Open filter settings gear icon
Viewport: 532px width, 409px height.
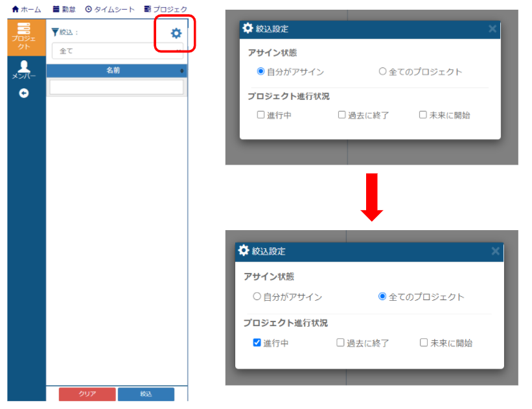click(x=176, y=33)
